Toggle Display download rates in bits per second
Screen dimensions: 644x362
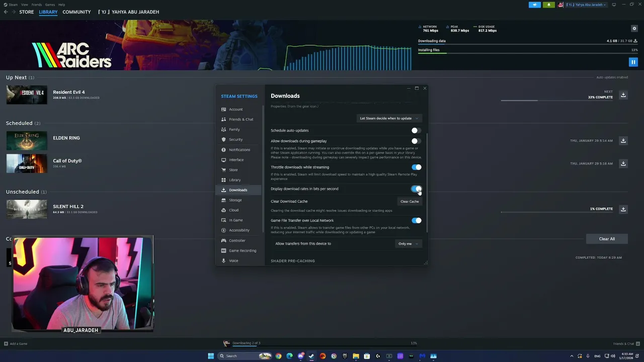pyautogui.click(x=416, y=189)
